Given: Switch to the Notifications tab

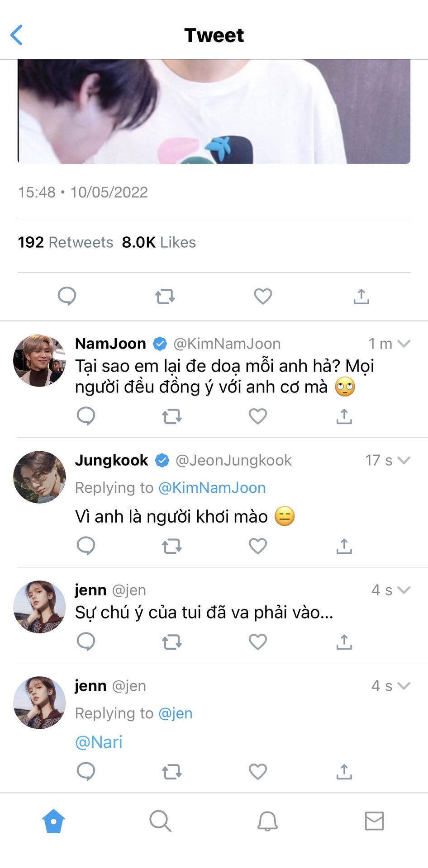Looking at the screenshot, I should coord(267,821).
